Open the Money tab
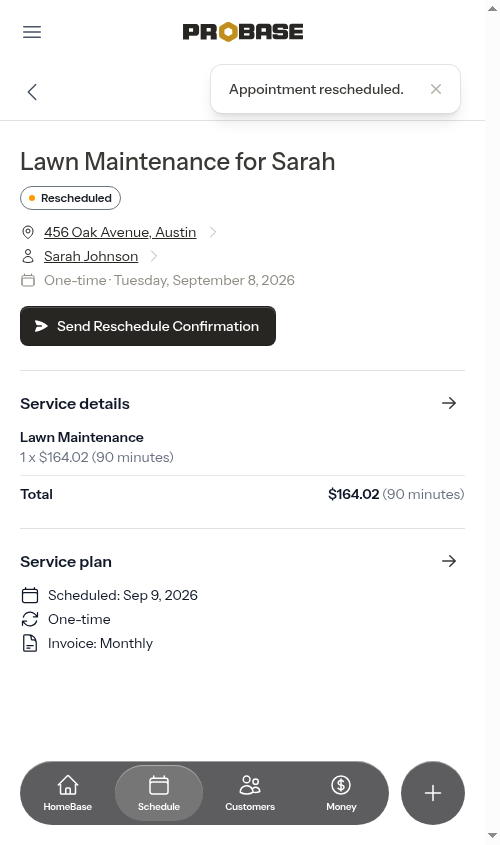 (341, 793)
